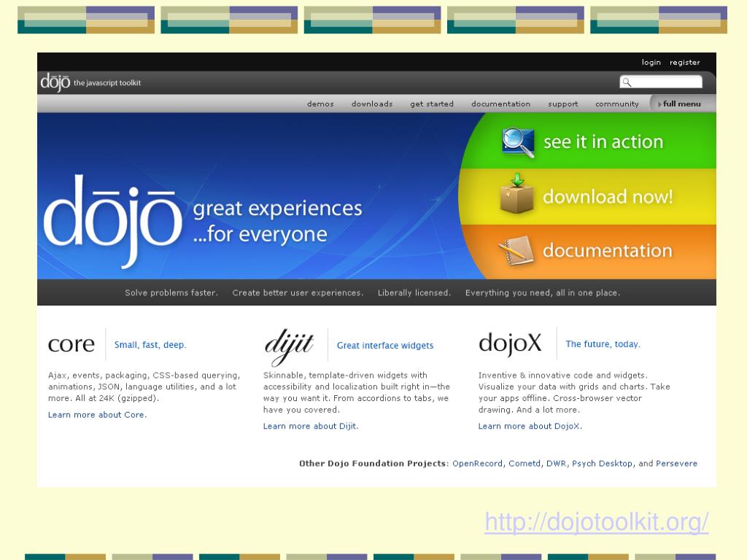Open the login link
This screenshot has width=747, height=560.
point(651,63)
